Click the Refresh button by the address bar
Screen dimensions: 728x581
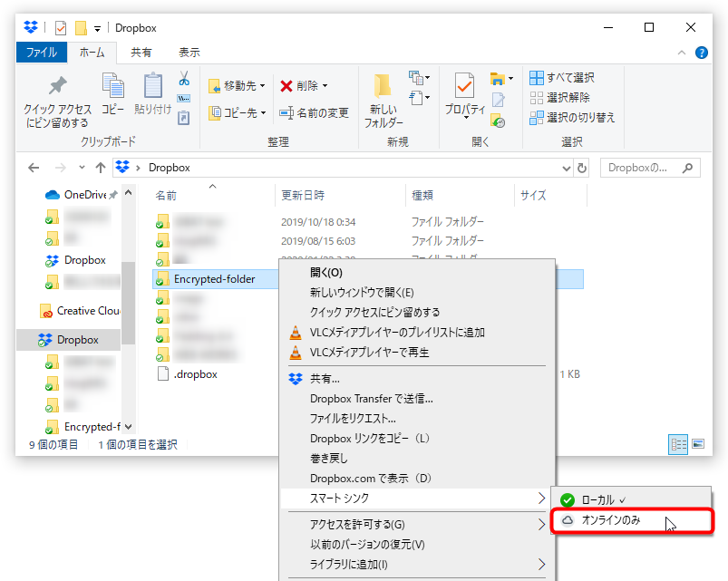point(582,168)
